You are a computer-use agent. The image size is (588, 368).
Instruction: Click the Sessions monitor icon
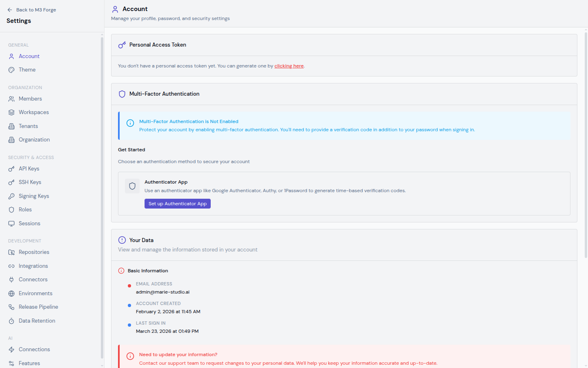[x=11, y=224]
